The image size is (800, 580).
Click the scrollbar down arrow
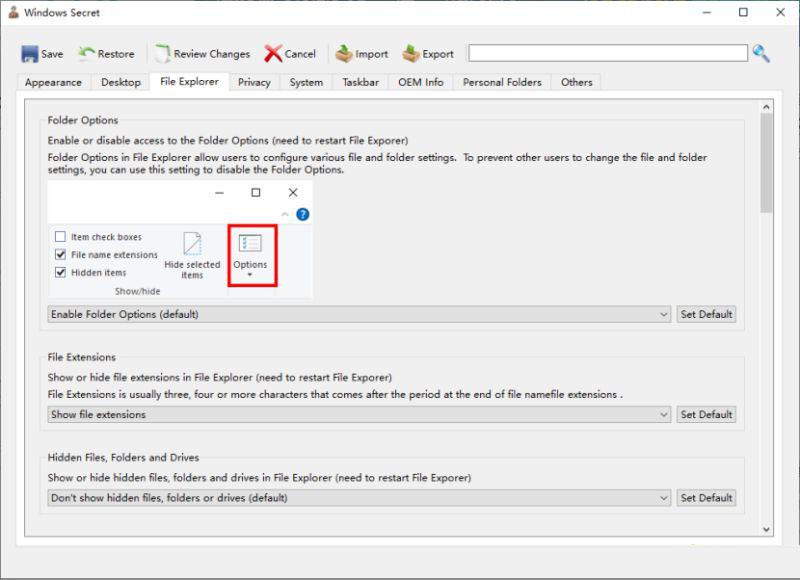click(766, 529)
